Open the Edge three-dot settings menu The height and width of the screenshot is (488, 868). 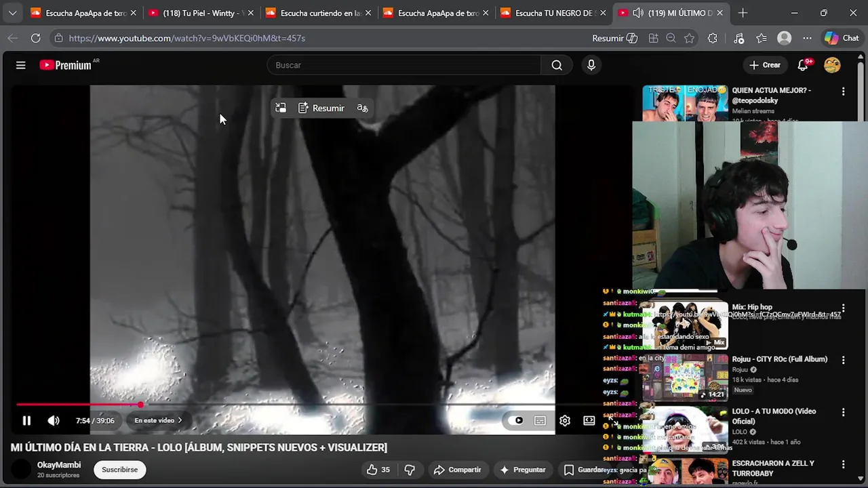[x=807, y=39]
